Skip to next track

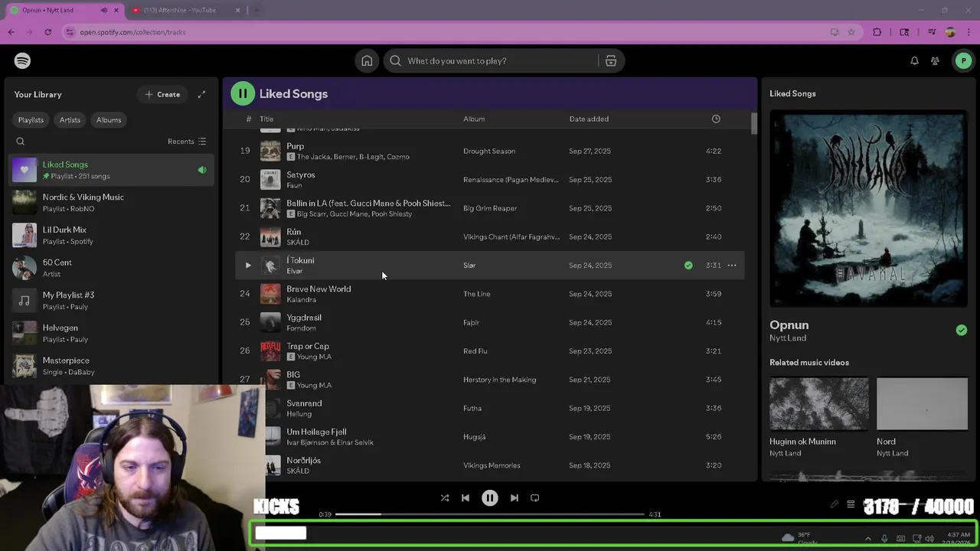click(514, 498)
